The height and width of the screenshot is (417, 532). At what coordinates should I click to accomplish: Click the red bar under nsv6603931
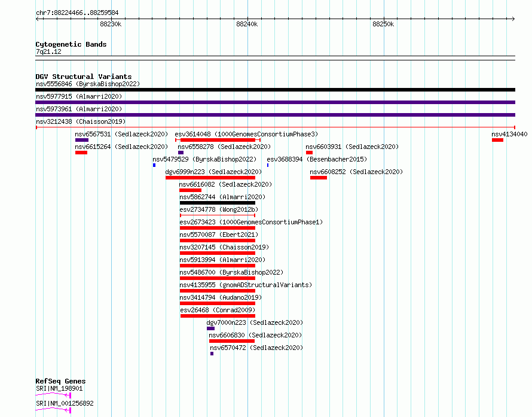pos(309,153)
